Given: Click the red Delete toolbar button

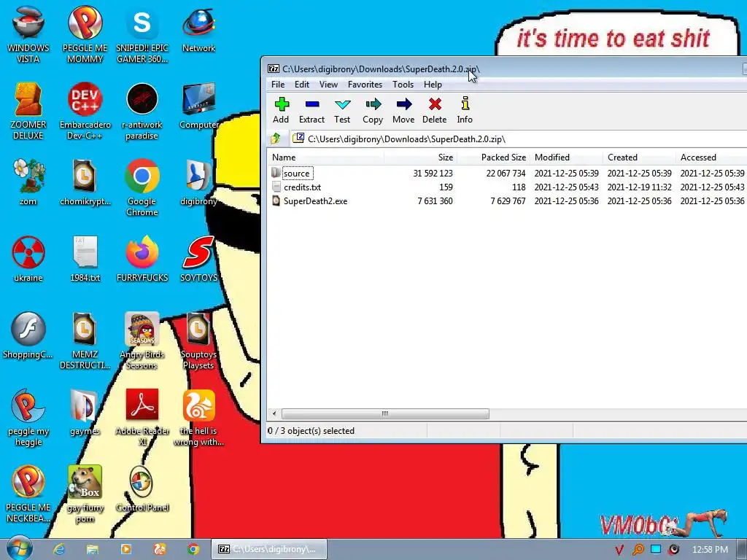Looking at the screenshot, I should click(x=435, y=110).
